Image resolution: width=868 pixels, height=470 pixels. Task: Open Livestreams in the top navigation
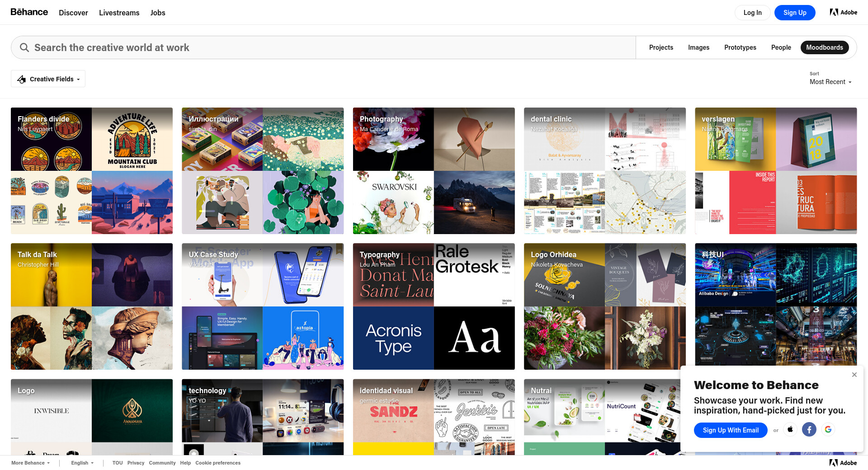119,13
